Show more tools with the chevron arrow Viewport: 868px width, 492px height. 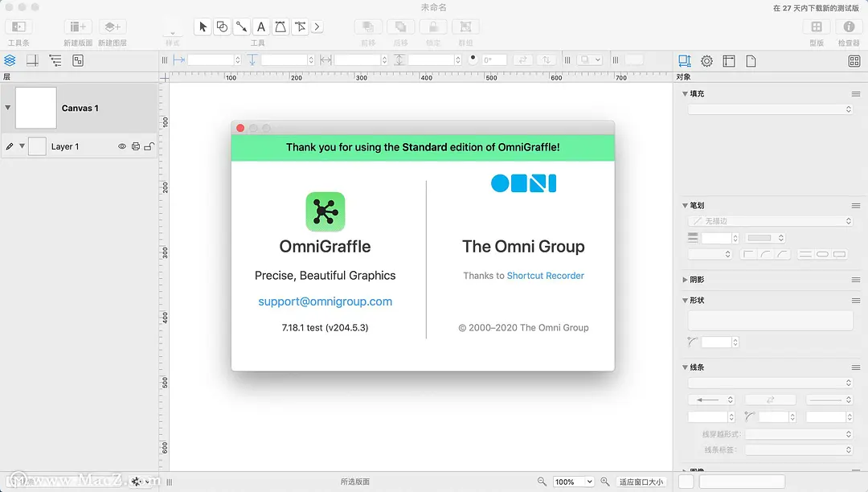[317, 27]
